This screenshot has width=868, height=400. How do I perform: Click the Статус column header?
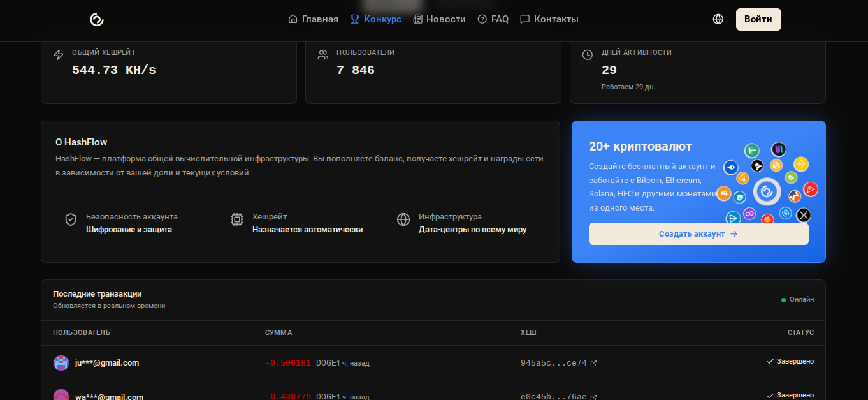pos(801,333)
